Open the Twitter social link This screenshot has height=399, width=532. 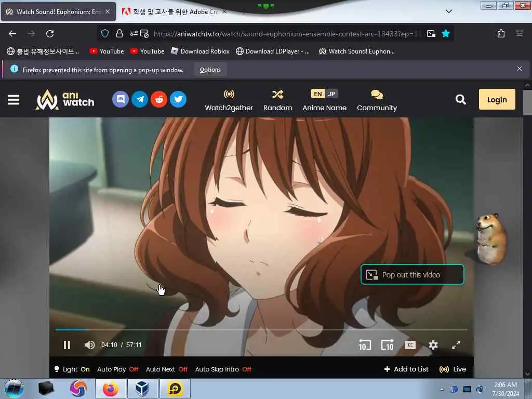179,99
